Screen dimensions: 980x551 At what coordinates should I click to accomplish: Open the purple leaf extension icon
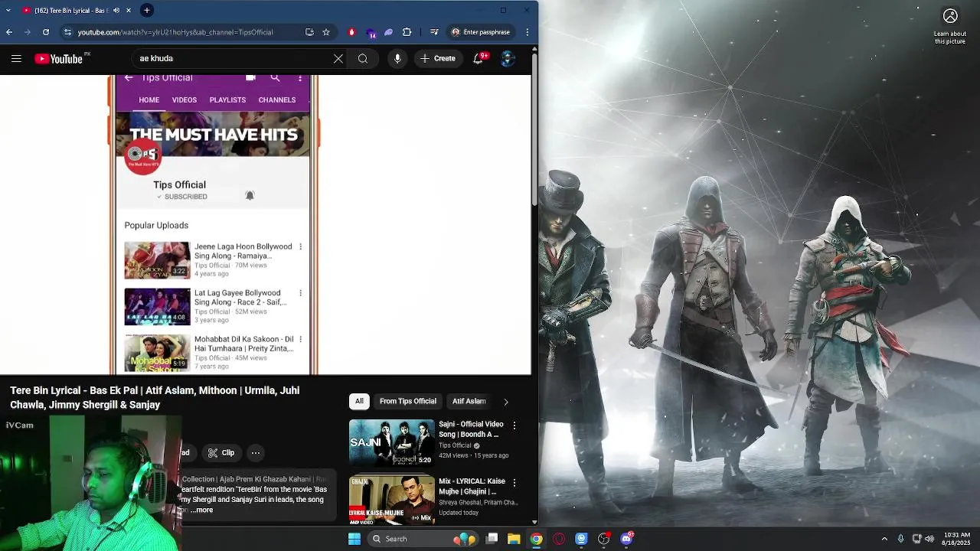coord(389,32)
